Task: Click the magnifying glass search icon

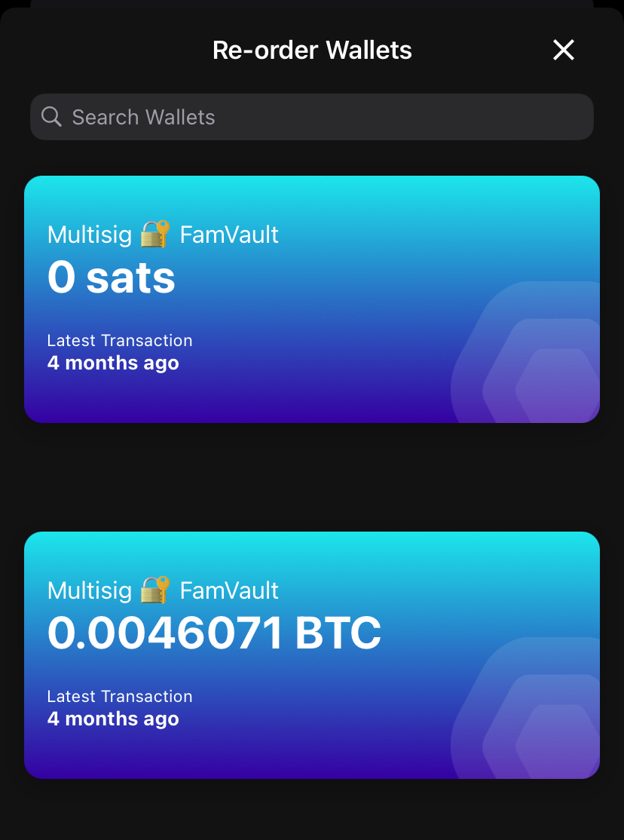Action: point(51,117)
